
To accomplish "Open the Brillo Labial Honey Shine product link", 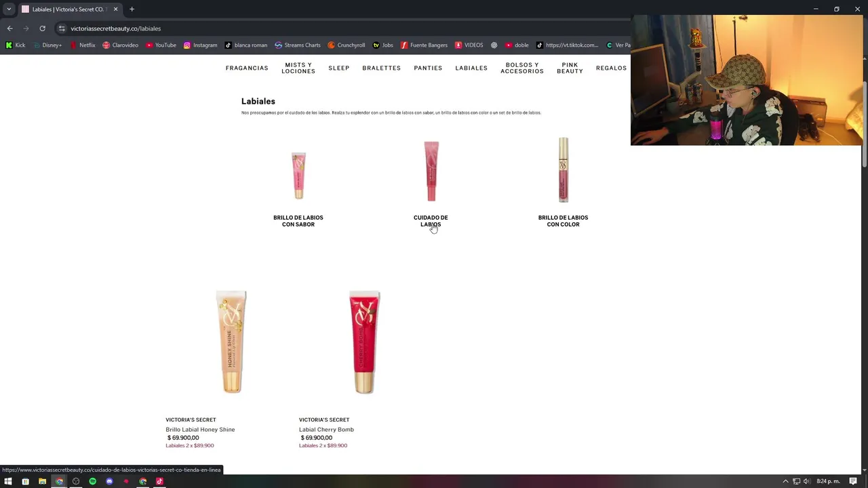I will point(200,430).
